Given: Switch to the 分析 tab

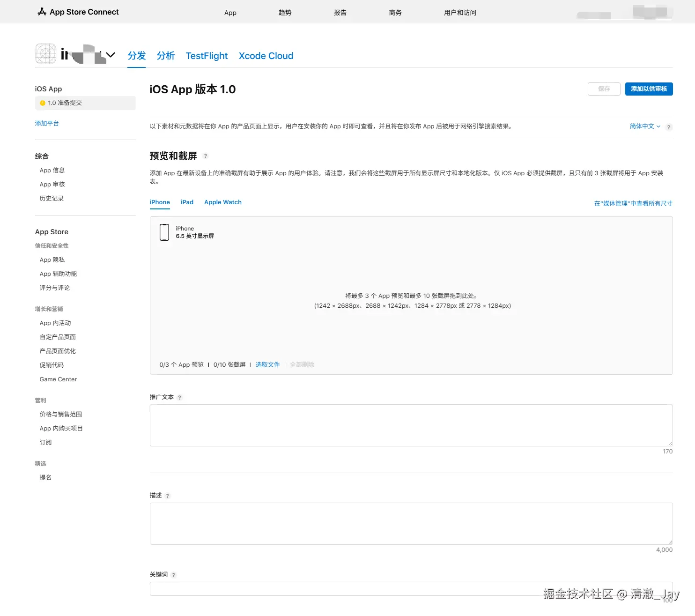Looking at the screenshot, I should click(166, 56).
